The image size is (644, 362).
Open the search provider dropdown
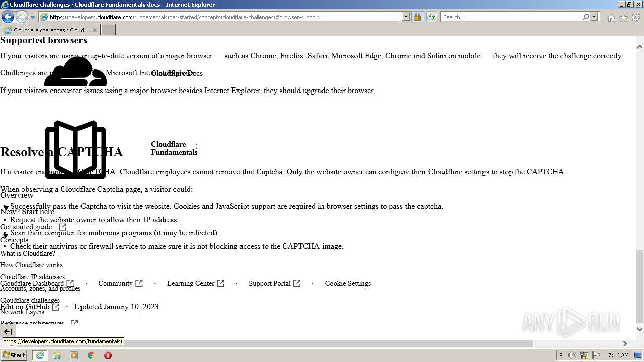[594, 17]
